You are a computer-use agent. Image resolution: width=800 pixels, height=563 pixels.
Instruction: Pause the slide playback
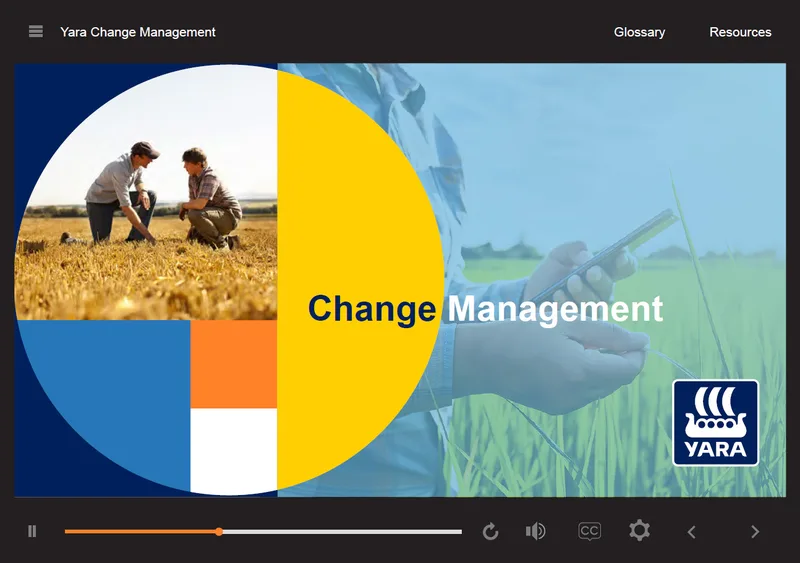pyautogui.click(x=32, y=531)
